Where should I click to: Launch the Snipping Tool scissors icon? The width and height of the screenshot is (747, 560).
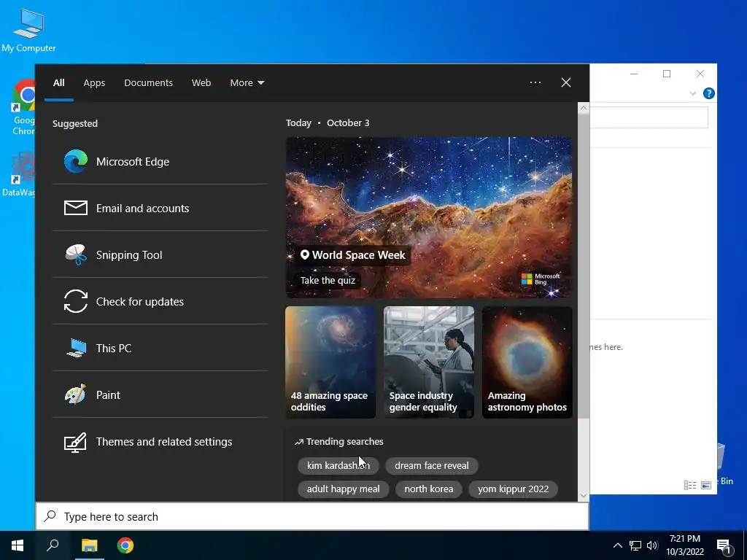click(x=76, y=254)
